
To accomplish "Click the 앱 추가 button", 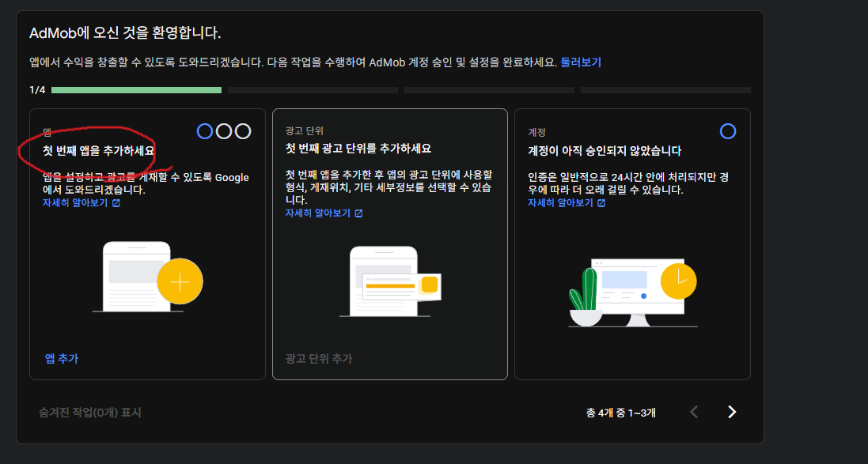I will 62,359.
